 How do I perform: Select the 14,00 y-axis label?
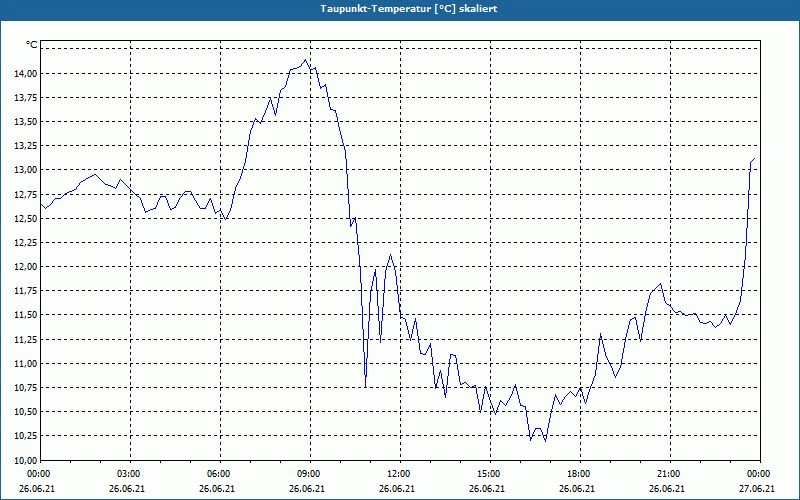(24, 73)
